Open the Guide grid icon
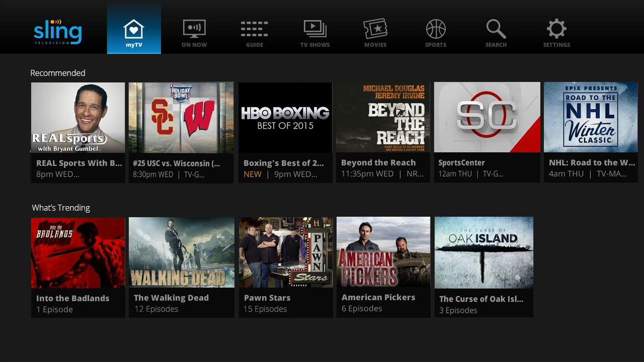This screenshot has height=362, width=644. [255, 29]
